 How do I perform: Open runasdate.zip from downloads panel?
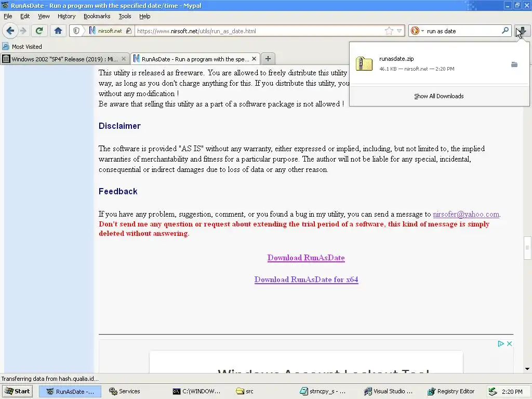click(431, 64)
